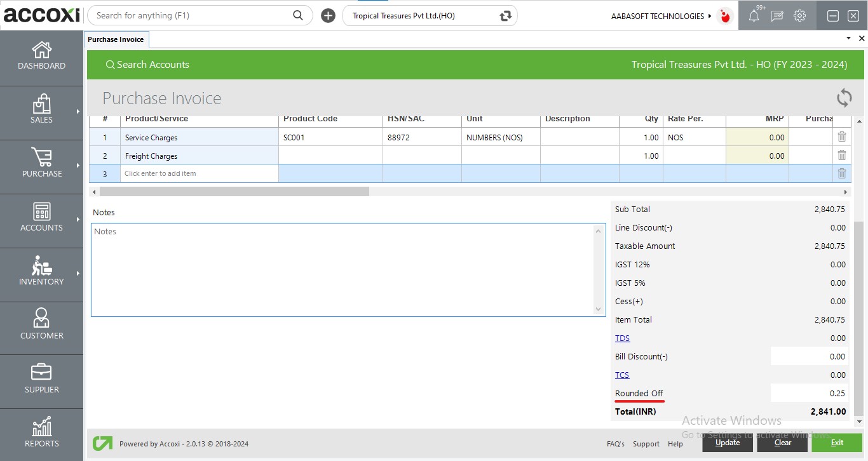Expand the Inventory submenu arrow
The width and height of the screenshot is (868, 461).
(78, 274)
